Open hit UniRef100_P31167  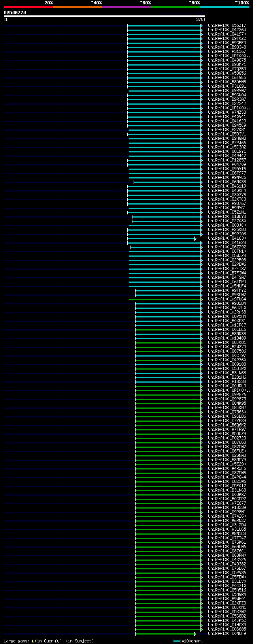tap(227, 51)
